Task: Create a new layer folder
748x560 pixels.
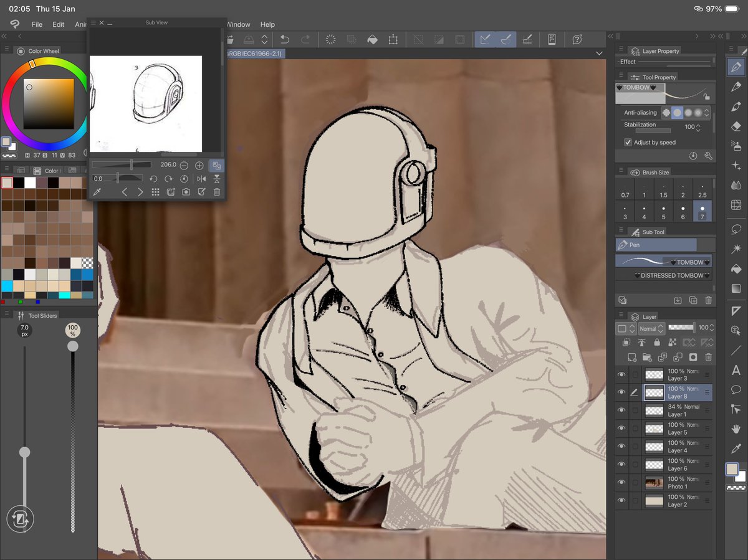Action: point(648,357)
